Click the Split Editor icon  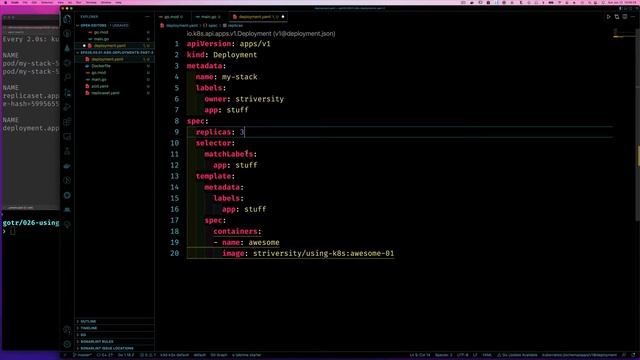tap(625, 17)
